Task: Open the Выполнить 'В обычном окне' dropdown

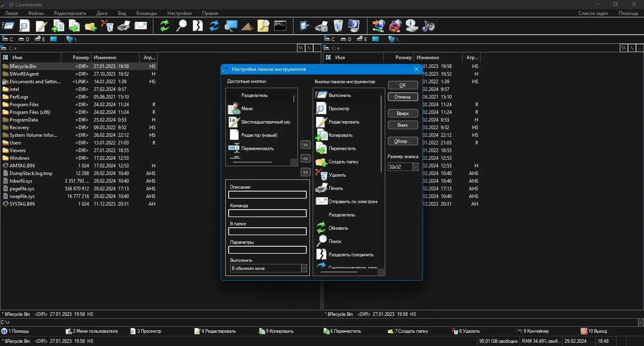Action: pos(304,268)
